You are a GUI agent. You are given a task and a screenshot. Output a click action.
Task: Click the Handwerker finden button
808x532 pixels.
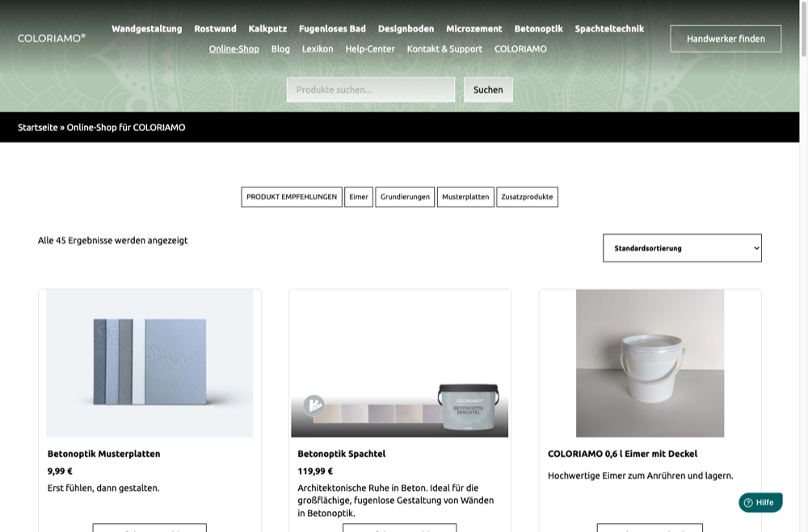726,39
